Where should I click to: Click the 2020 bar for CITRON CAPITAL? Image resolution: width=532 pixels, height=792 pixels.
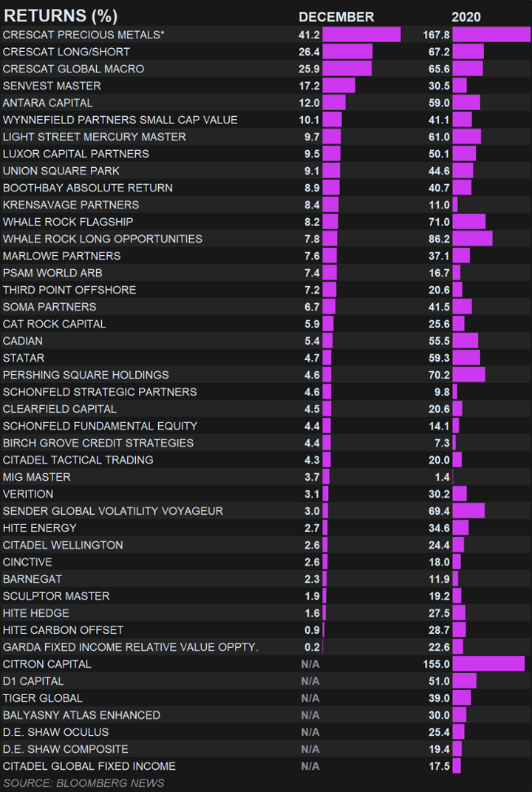488,664
